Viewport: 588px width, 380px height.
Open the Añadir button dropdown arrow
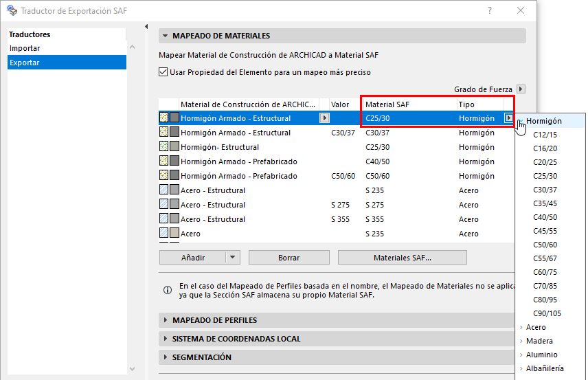232,257
